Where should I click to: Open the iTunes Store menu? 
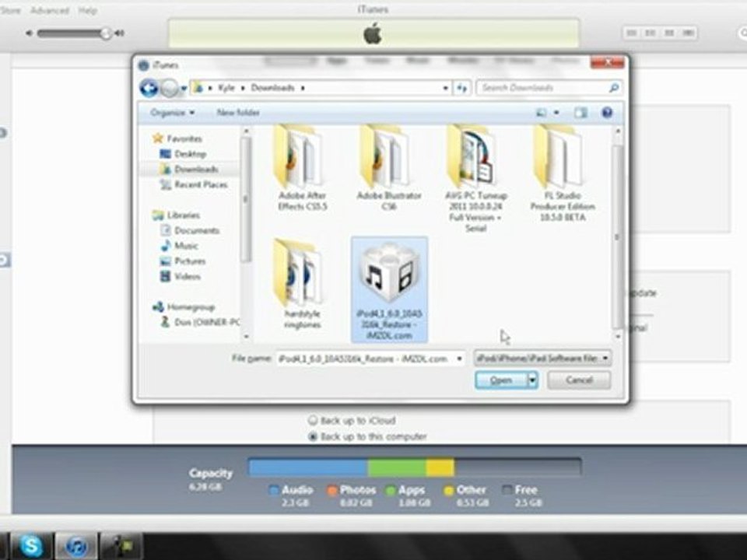(10, 10)
